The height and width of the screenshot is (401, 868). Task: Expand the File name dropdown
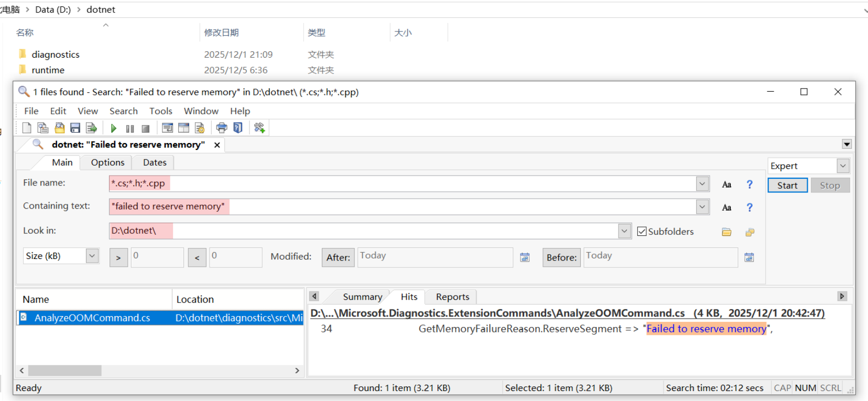click(702, 183)
